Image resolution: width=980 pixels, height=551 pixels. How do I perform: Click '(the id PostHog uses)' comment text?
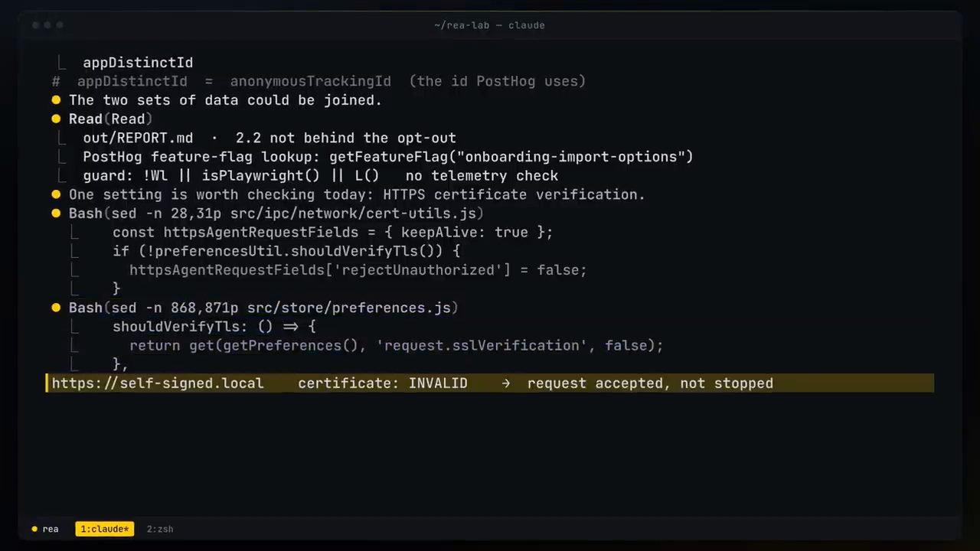coord(498,81)
